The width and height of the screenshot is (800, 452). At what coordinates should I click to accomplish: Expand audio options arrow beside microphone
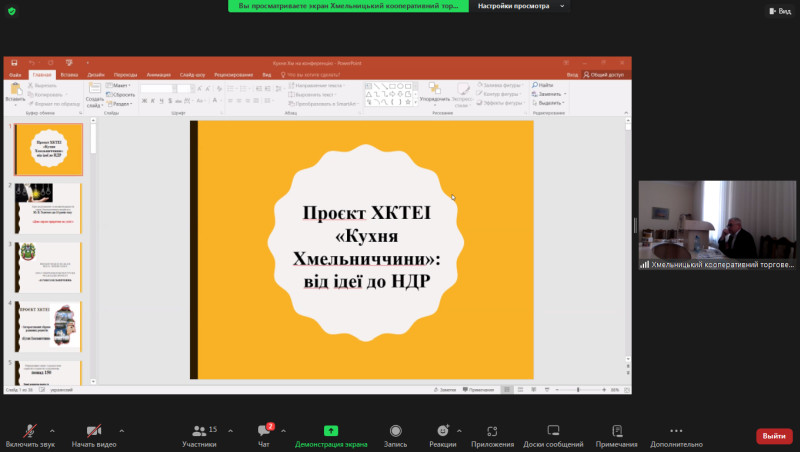click(52, 430)
